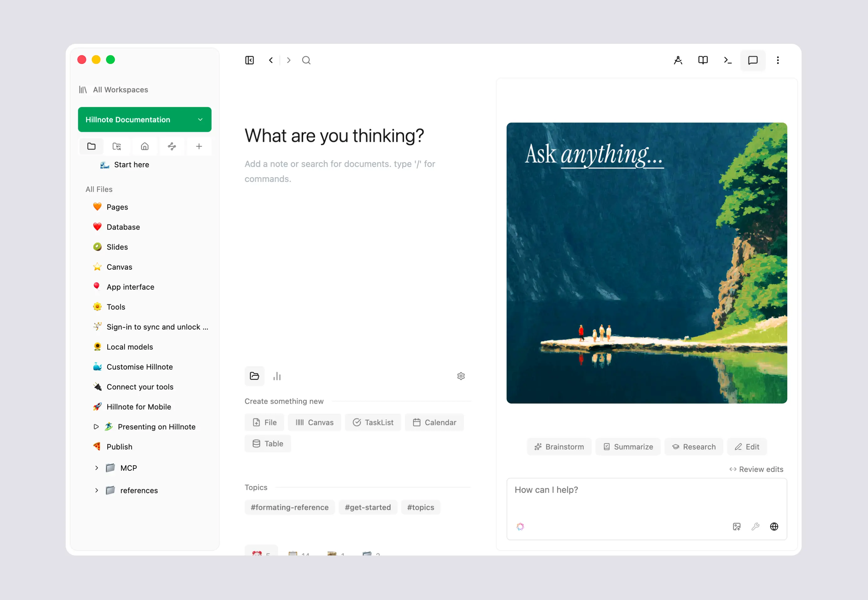The image size is (868, 600).
Task: Create a new TaskList
Action: pyautogui.click(x=373, y=422)
